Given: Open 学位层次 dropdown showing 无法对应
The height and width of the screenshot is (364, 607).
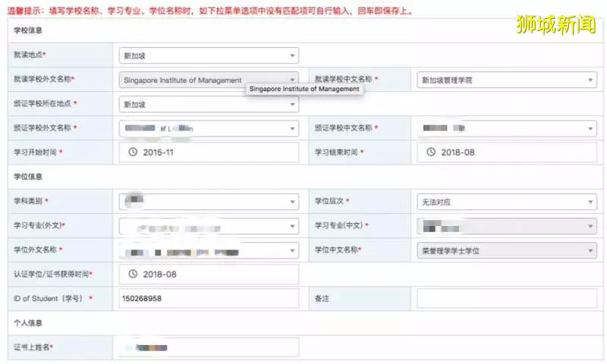Looking at the screenshot, I should pos(507,202).
